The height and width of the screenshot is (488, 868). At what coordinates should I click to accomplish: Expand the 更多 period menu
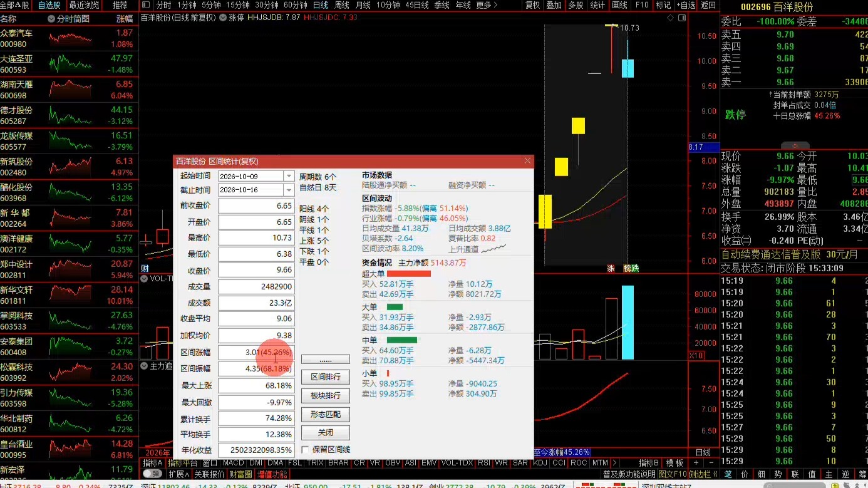[487, 5]
